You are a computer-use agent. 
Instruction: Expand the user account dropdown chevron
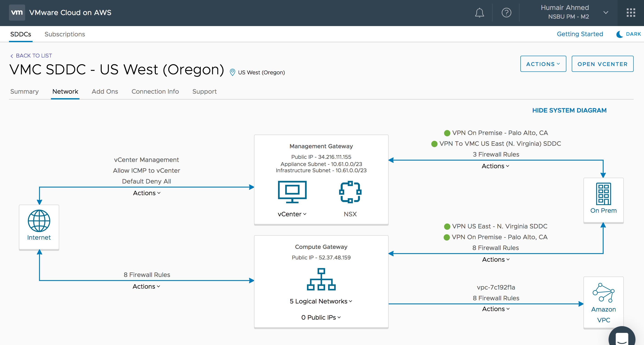tap(605, 12)
